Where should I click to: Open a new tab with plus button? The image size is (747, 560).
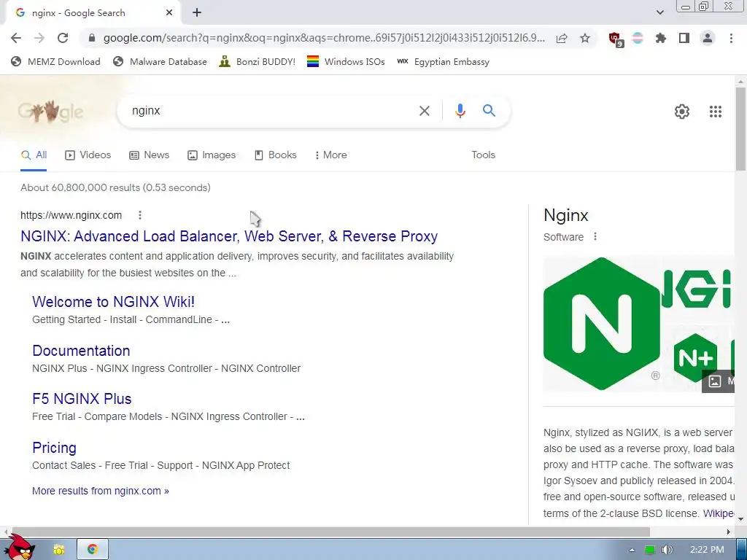[x=197, y=13]
